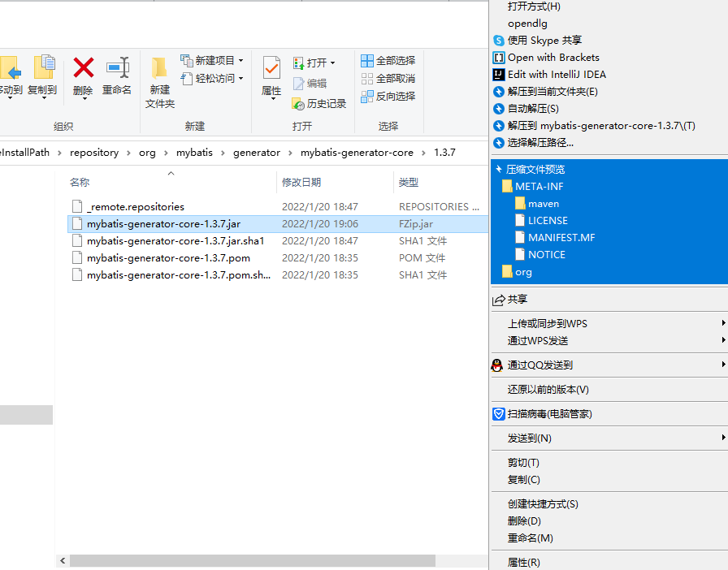Click breadcrumb chevron after mybatis-generator-core

(423, 153)
